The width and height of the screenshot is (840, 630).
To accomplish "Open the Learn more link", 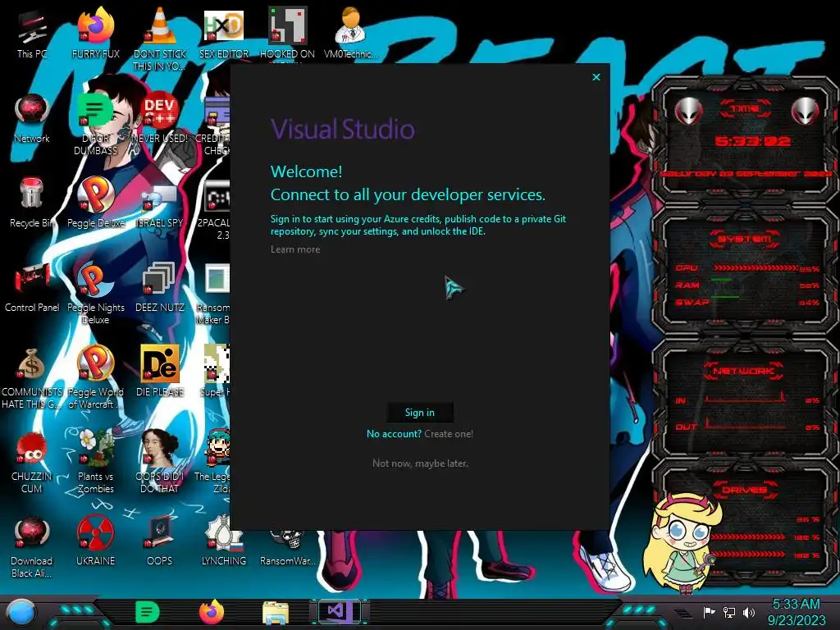I will pos(295,249).
